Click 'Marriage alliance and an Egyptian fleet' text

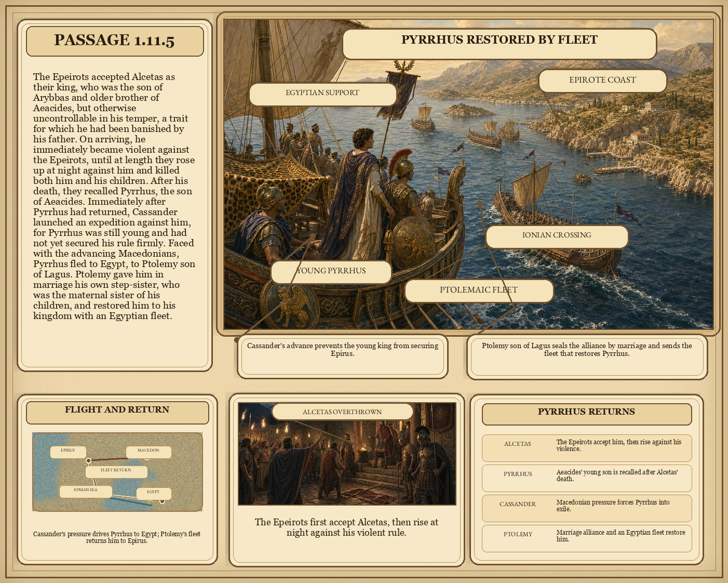click(621, 536)
